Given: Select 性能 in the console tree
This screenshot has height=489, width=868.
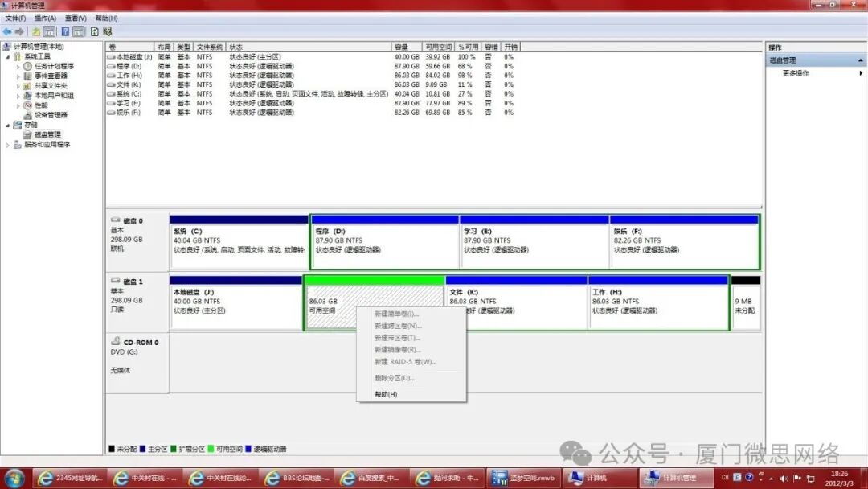Looking at the screenshot, I should [x=41, y=105].
